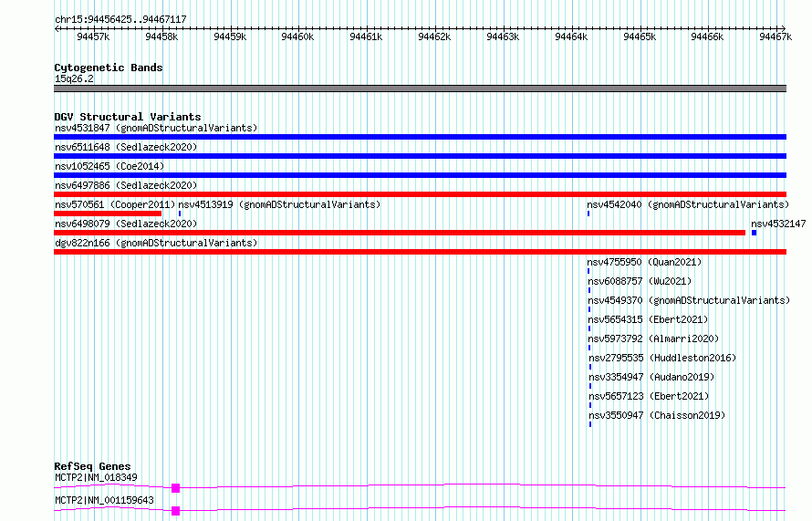Viewport: 812px width, 521px height.
Task: Click the small blue nsv4542040 variant marker
Action: click(588, 214)
